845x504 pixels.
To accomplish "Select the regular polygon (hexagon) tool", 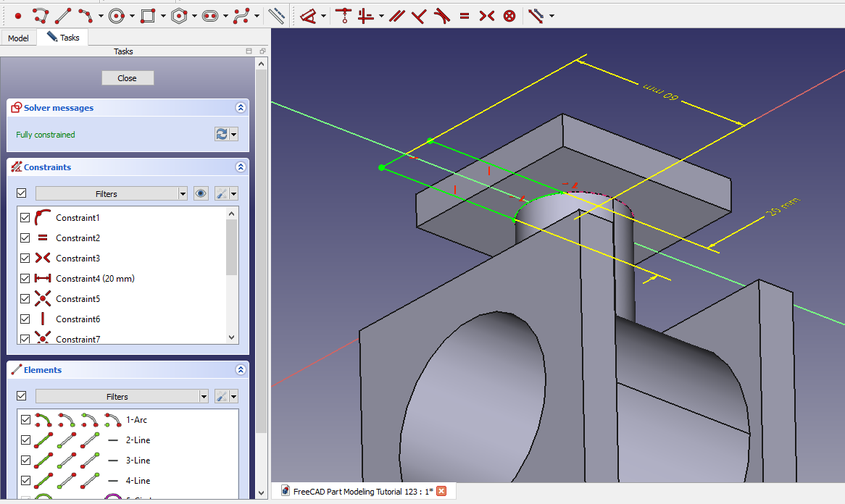I will [x=180, y=15].
